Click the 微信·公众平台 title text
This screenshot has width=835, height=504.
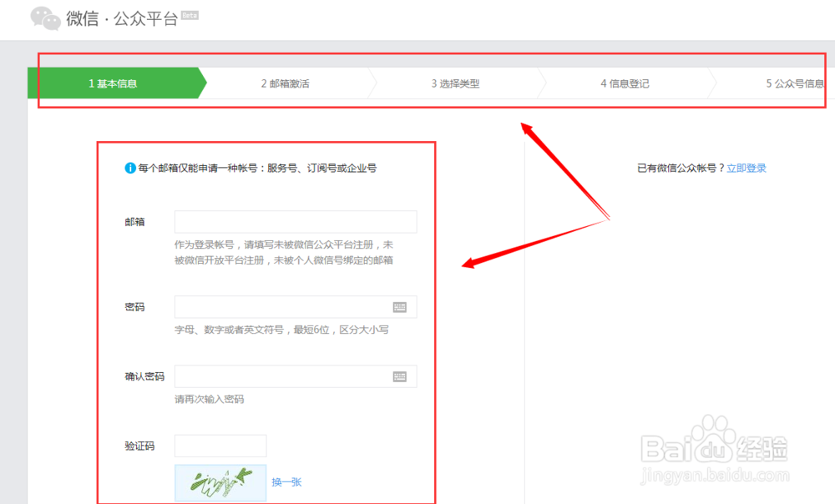[122, 18]
